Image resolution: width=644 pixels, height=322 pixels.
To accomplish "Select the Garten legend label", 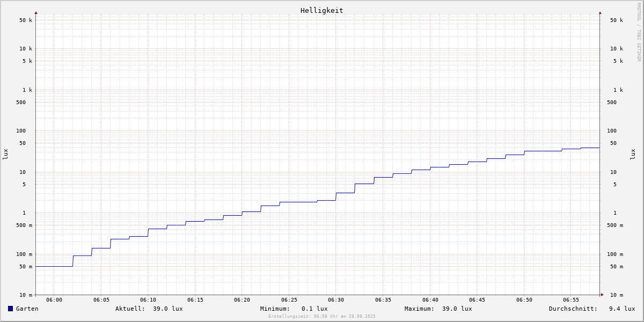I will 27,309.
